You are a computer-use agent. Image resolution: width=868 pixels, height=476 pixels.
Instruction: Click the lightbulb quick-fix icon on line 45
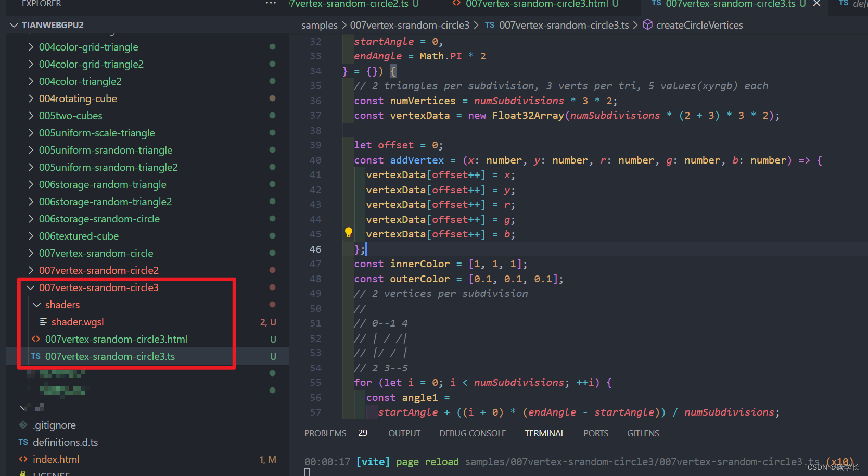pyautogui.click(x=349, y=233)
